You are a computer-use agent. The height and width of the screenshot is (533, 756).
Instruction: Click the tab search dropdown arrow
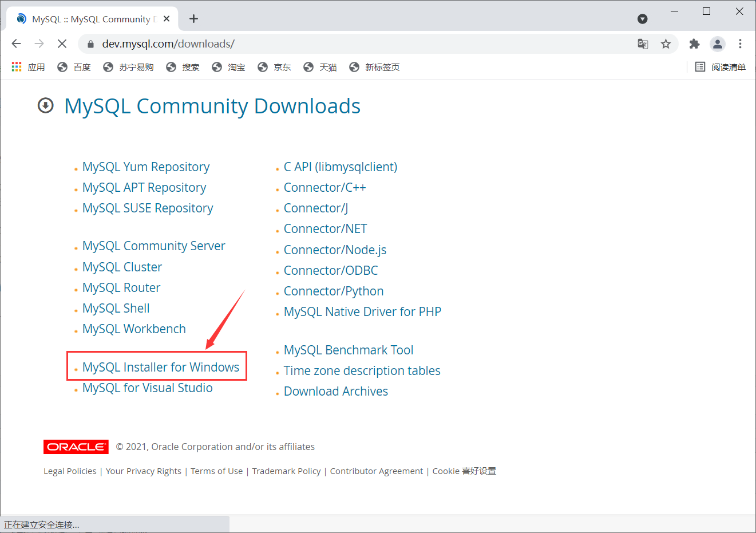coord(643,19)
